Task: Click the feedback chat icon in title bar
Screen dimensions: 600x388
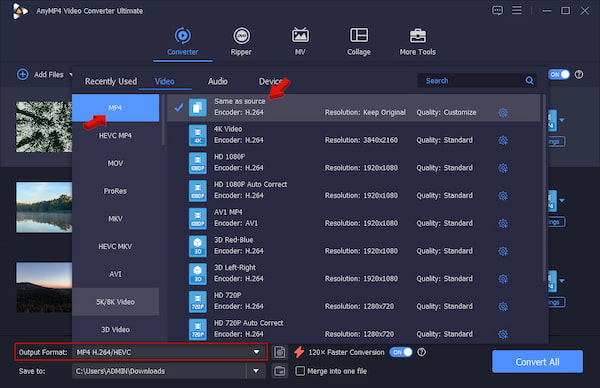Action: pyautogui.click(x=497, y=10)
